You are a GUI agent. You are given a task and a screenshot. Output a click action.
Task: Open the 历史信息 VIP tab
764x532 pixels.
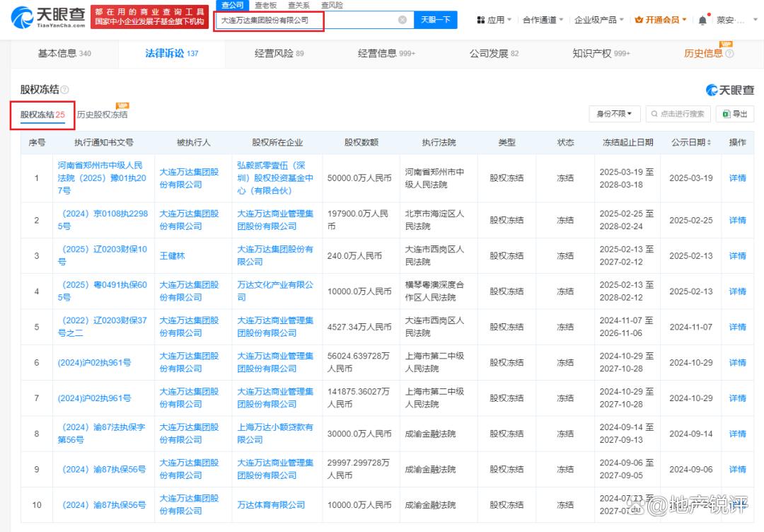(703, 54)
